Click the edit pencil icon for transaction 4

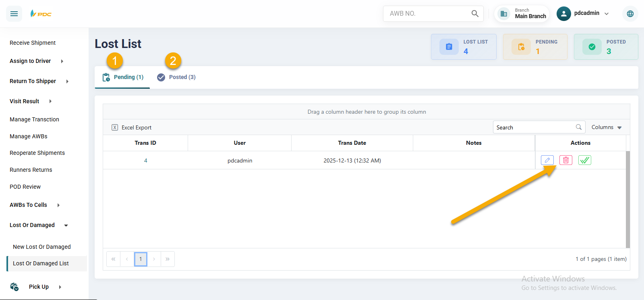point(547,160)
